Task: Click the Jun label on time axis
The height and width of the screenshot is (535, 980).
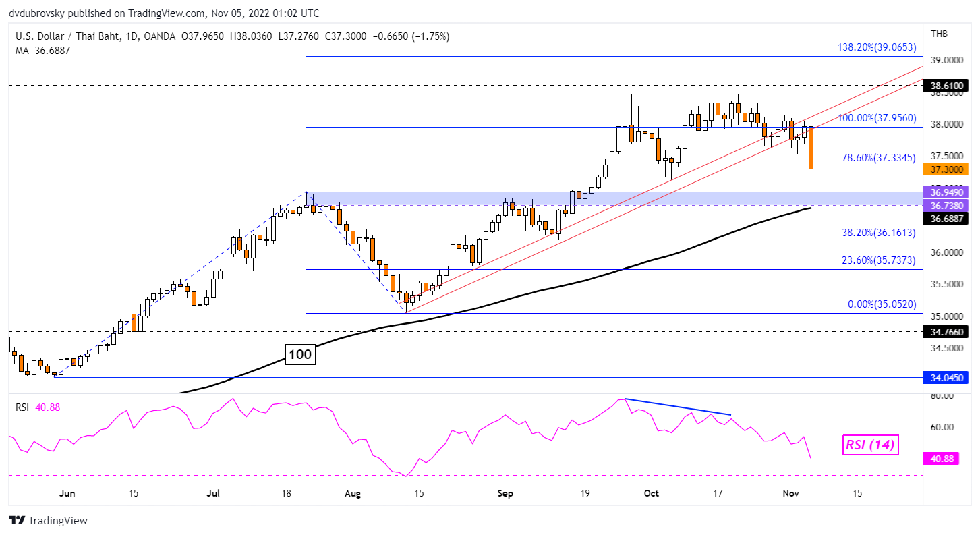Action: [x=67, y=493]
